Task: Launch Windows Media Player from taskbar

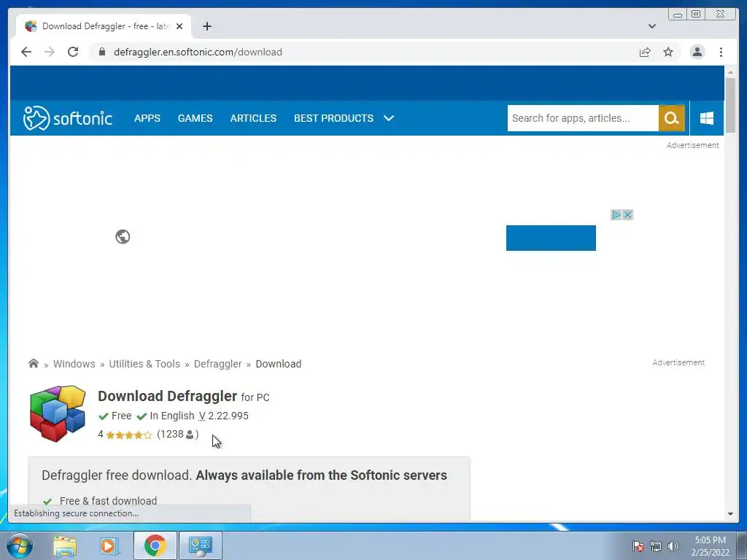Action: click(x=109, y=545)
